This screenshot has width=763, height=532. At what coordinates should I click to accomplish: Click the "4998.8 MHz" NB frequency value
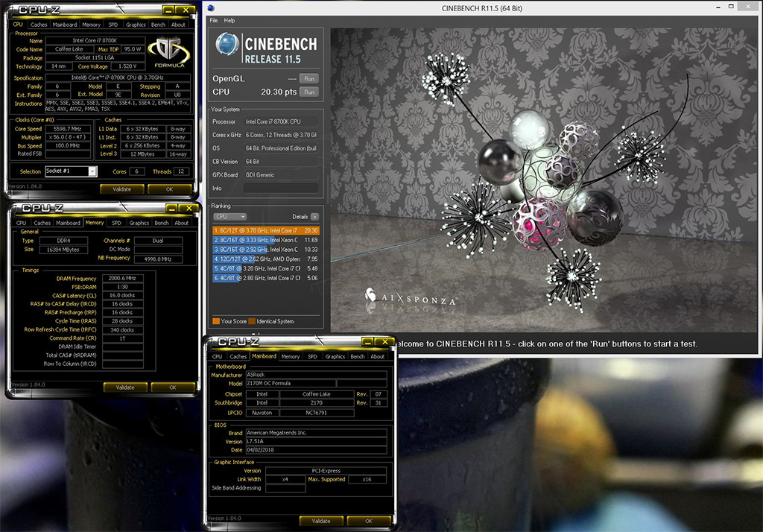click(158, 259)
